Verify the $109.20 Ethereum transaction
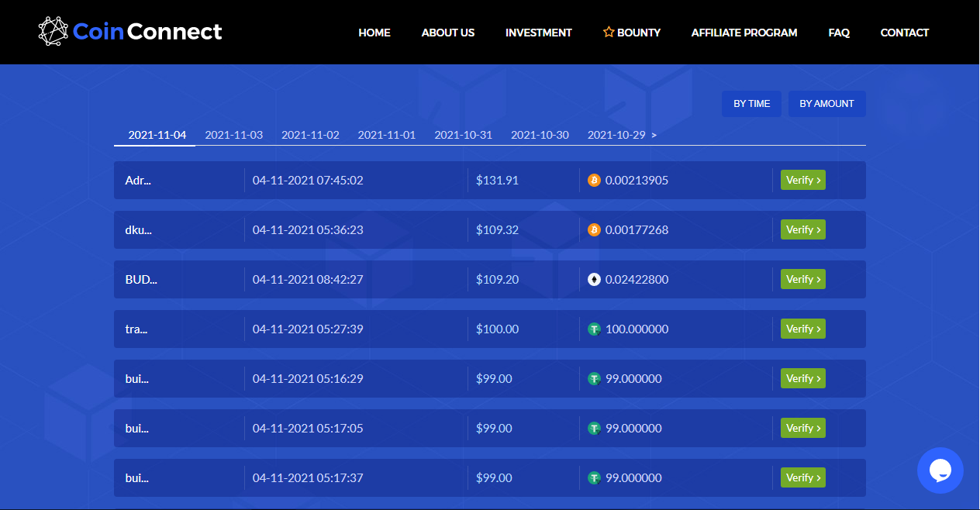Image resolution: width=980 pixels, height=510 pixels. [803, 279]
